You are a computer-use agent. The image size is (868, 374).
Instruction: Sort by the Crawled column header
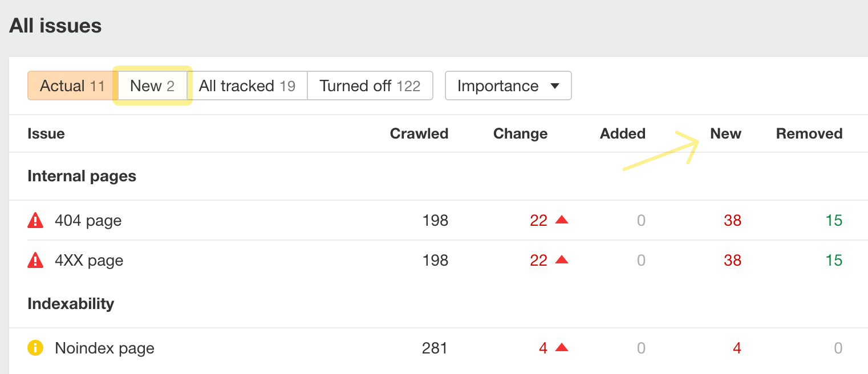pos(419,134)
